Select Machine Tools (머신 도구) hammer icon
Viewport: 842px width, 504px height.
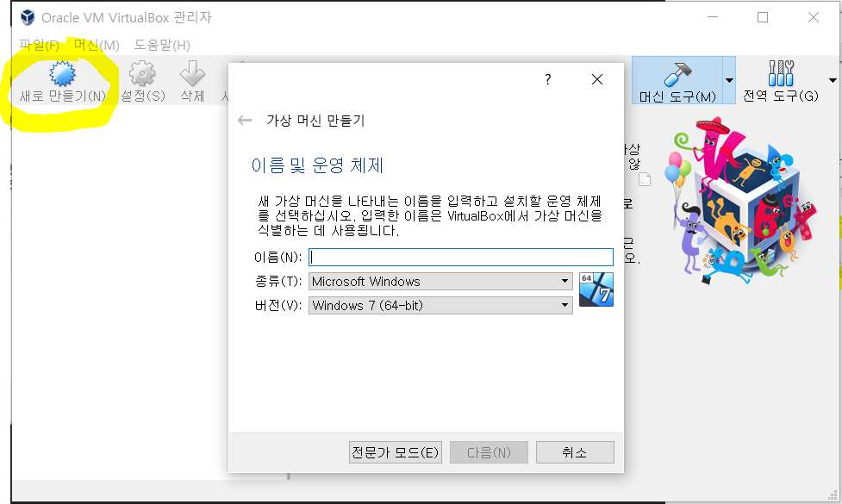pos(677,73)
